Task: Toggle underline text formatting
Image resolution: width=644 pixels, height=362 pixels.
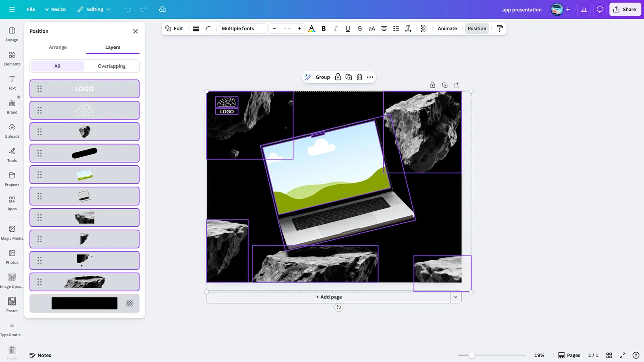Action: point(348,29)
